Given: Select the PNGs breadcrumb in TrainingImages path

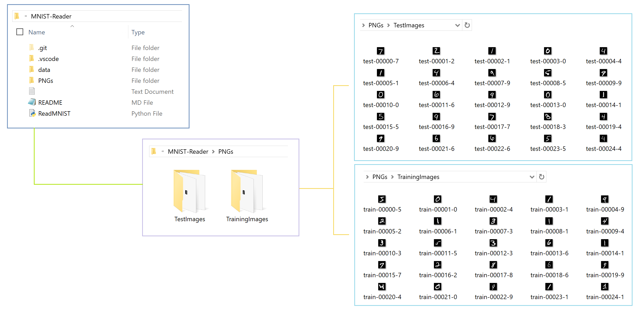Looking at the screenshot, I should [380, 177].
